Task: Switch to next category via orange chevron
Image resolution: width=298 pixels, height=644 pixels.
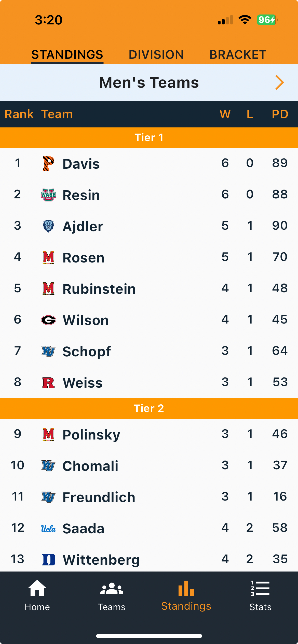Action: coord(280,82)
